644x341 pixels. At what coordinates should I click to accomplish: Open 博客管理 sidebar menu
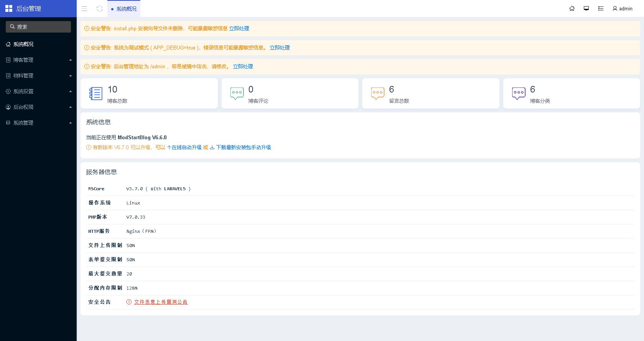[x=38, y=60]
